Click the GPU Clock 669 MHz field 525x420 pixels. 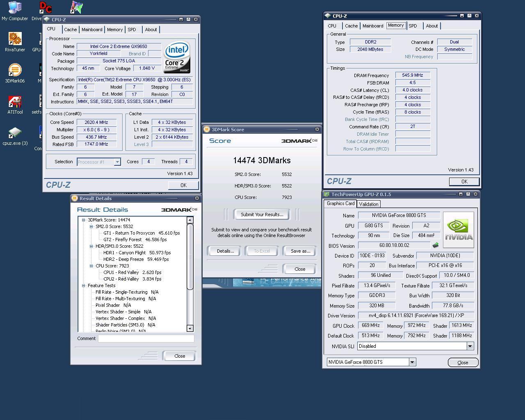tap(371, 325)
